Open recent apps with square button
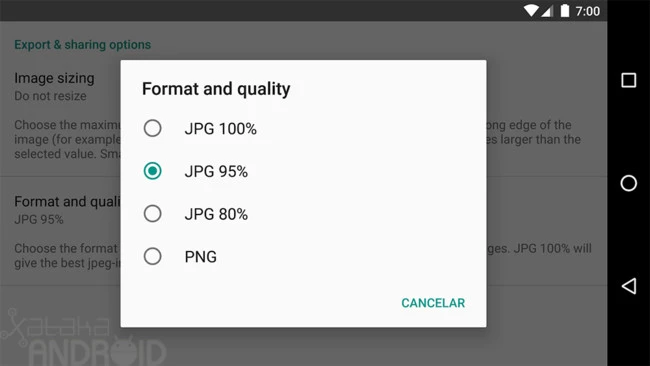 629,80
